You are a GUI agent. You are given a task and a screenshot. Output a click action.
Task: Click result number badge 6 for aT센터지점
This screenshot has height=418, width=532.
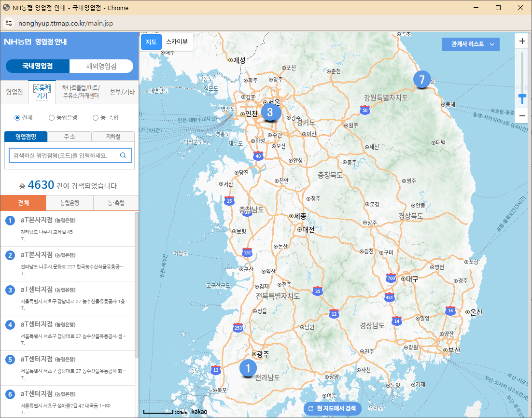[10, 394]
